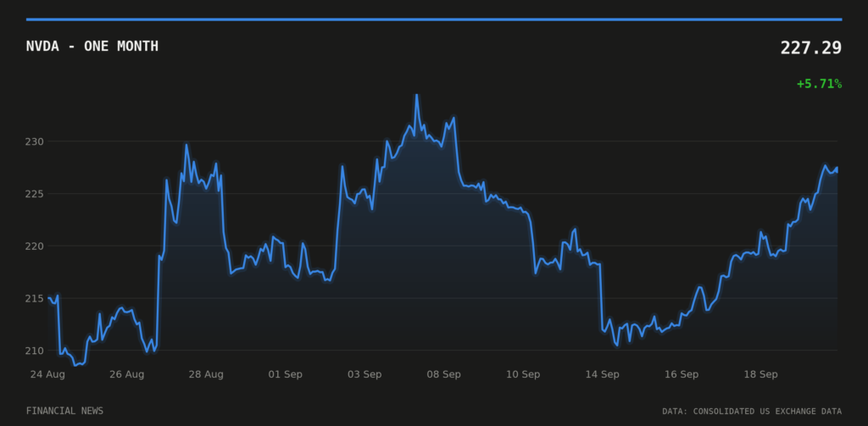Click the 16 Sep date label
868x426 pixels.
coord(682,374)
